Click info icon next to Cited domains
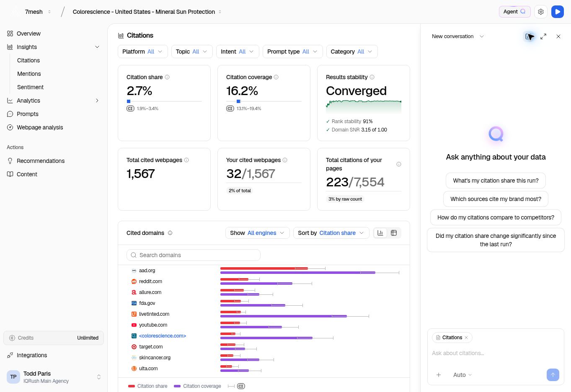Image resolution: width=571 pixels, height=392 pixels. pos(170,233)
